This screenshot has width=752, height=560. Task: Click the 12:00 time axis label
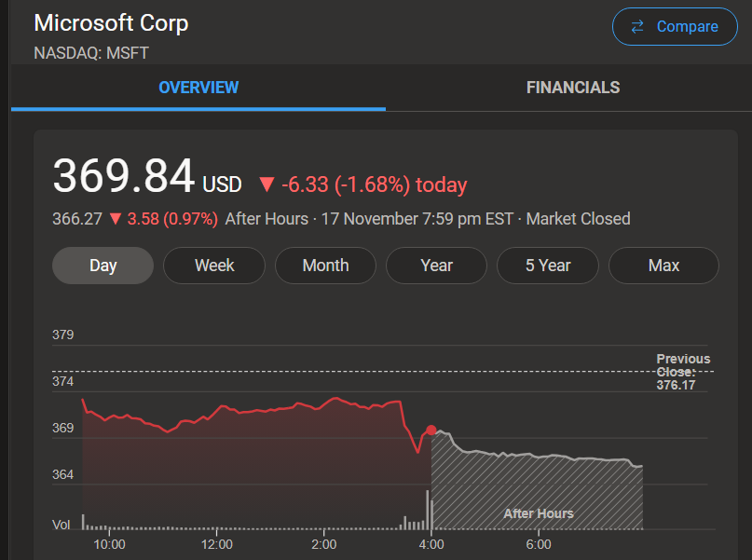(217, 544)
